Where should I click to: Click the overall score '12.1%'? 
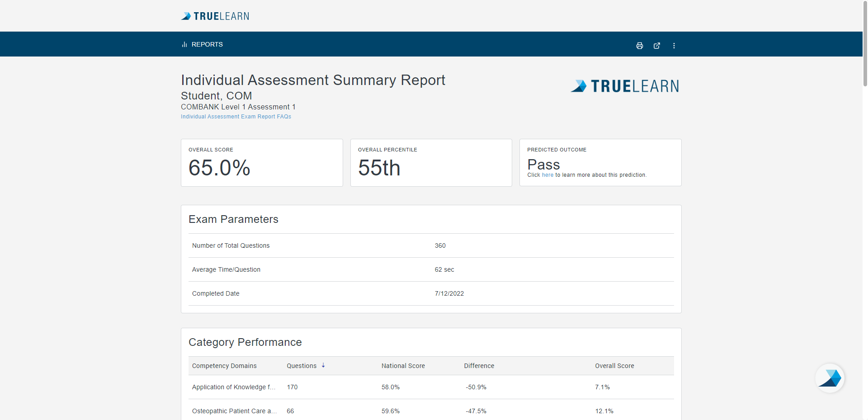(604, 411)
